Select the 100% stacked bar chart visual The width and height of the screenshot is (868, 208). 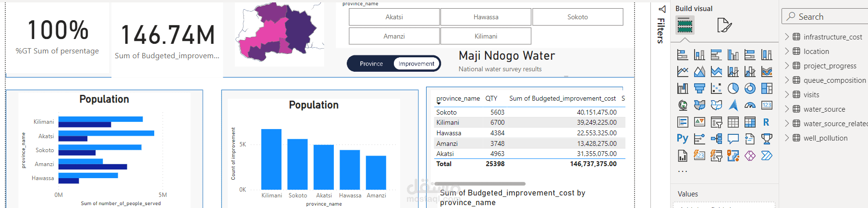pos(750,55)
